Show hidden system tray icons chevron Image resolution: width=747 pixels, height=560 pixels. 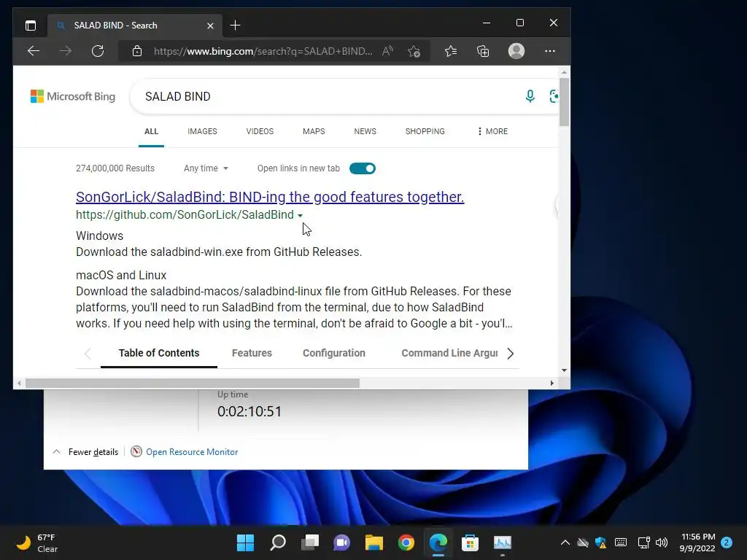[565, 542]
